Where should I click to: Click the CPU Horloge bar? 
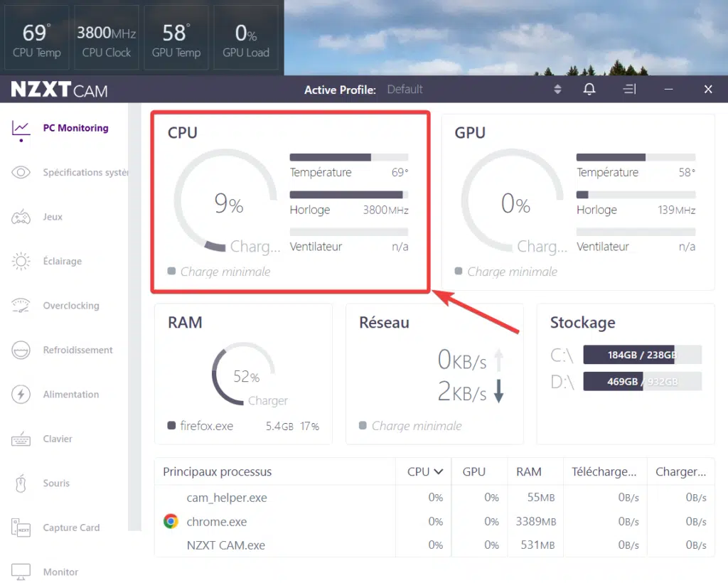click(348, 195)
